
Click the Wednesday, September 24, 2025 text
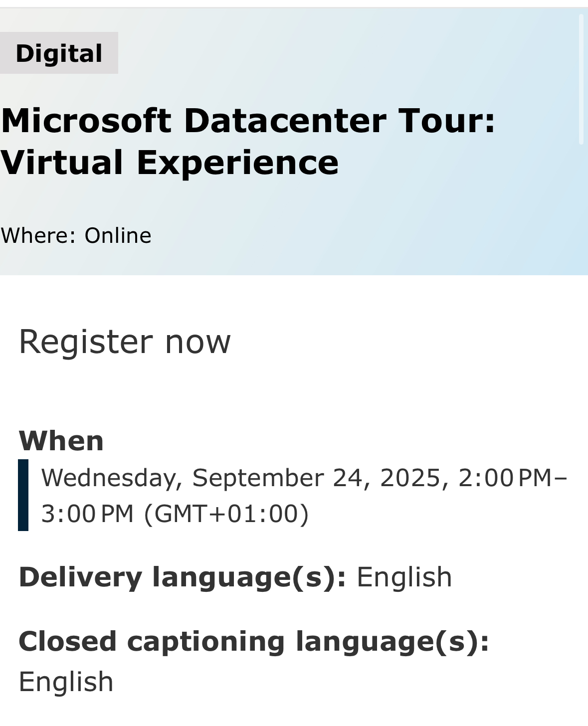pyautogui.click(x=241, y=478)
